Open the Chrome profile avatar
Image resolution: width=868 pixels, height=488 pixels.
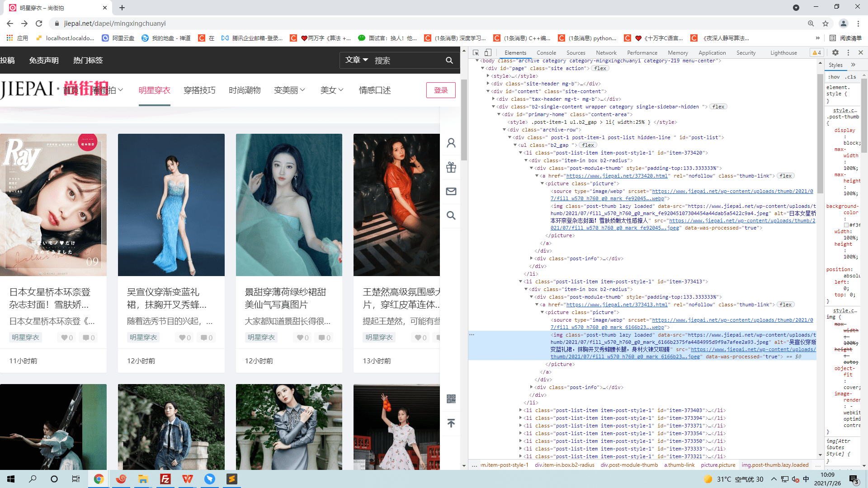pos(843,23)
